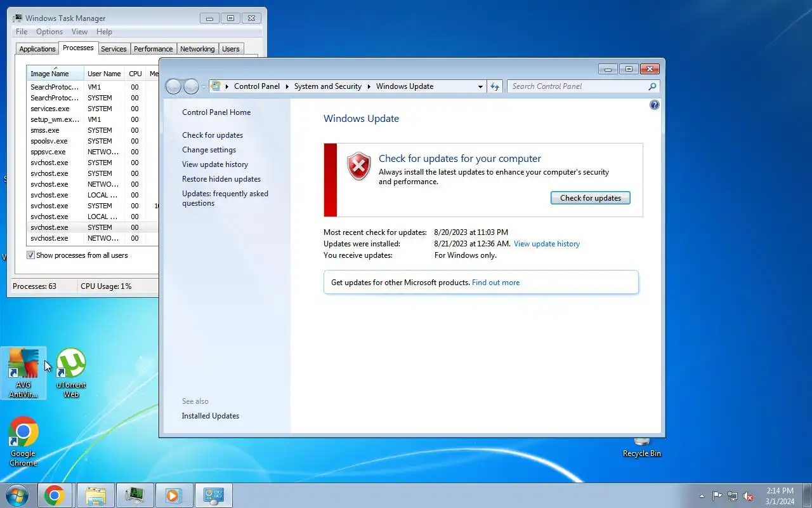This screenshot has height=508, width=812.
Task: Open Task Manager Options menu
Action: pos(49,32)
